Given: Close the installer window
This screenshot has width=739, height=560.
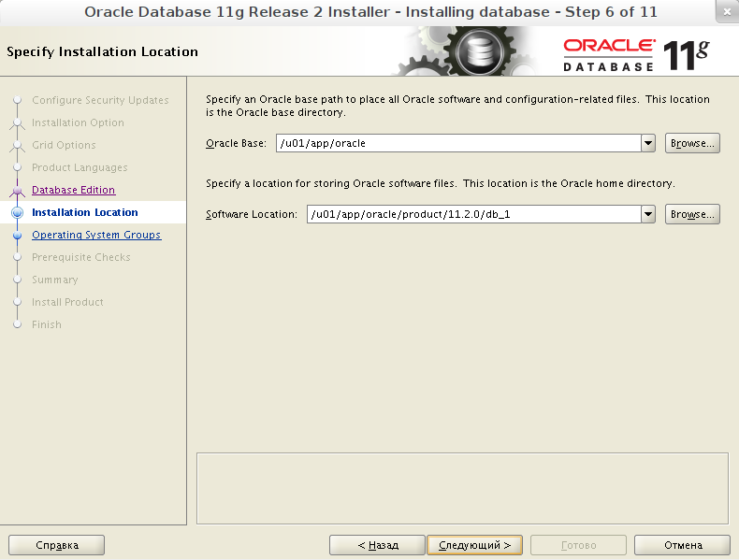Looking at the screenshot, I should point(727,12).
